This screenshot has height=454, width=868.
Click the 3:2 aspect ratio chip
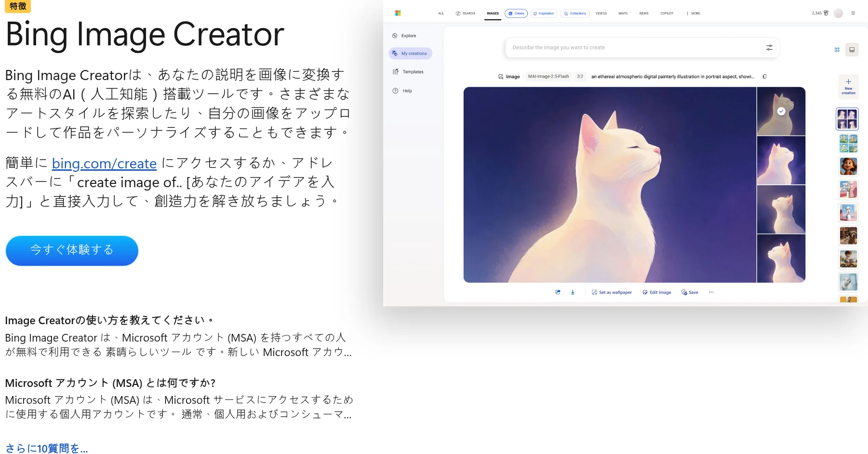point(580,76)
